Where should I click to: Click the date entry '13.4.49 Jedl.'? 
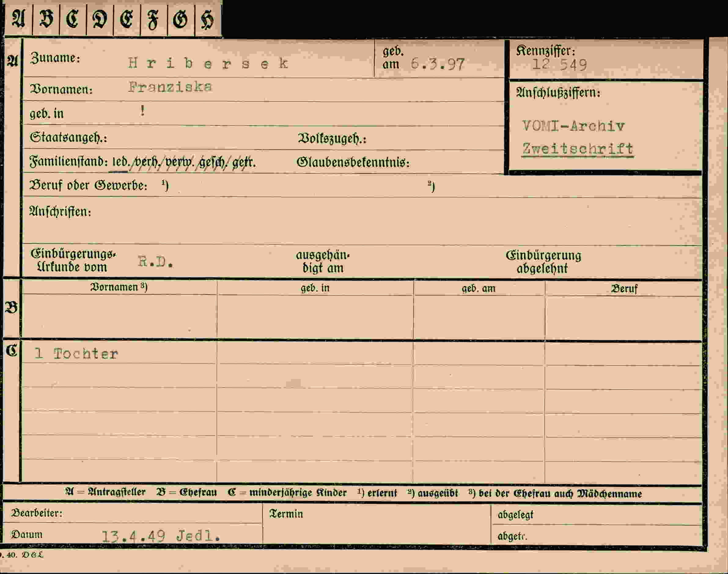click(x=161, y=536)
